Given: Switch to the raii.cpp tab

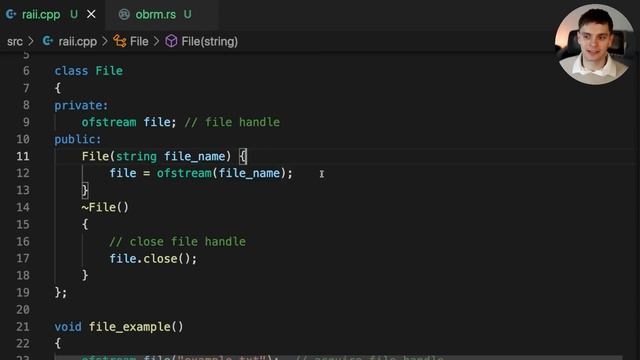Looking at the screenshot, I should point(41,15).
